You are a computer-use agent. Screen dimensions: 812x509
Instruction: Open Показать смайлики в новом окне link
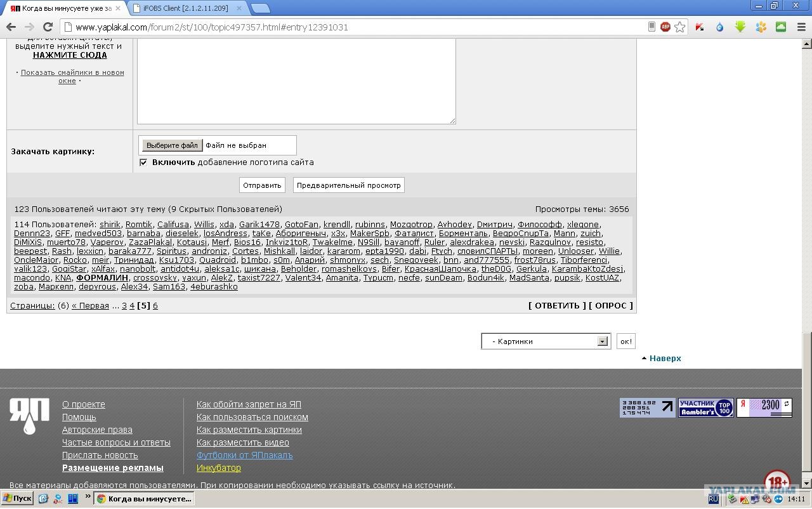72,77
